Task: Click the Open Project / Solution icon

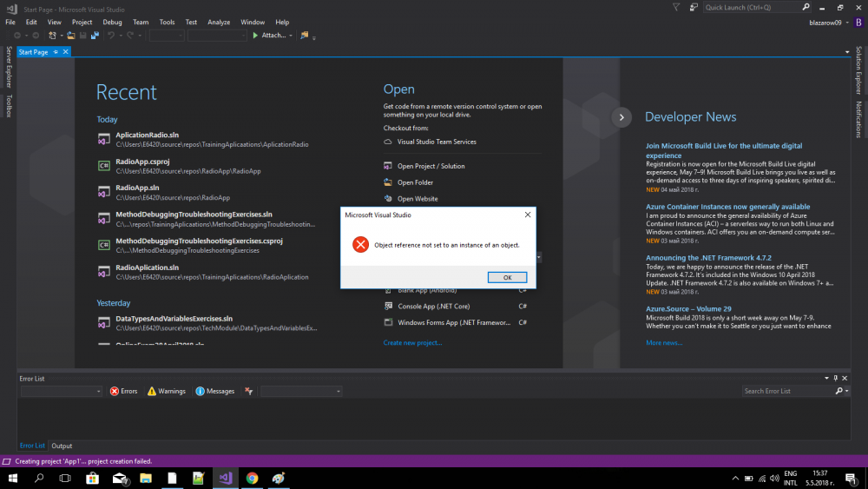Action: [x=388, y=166]
